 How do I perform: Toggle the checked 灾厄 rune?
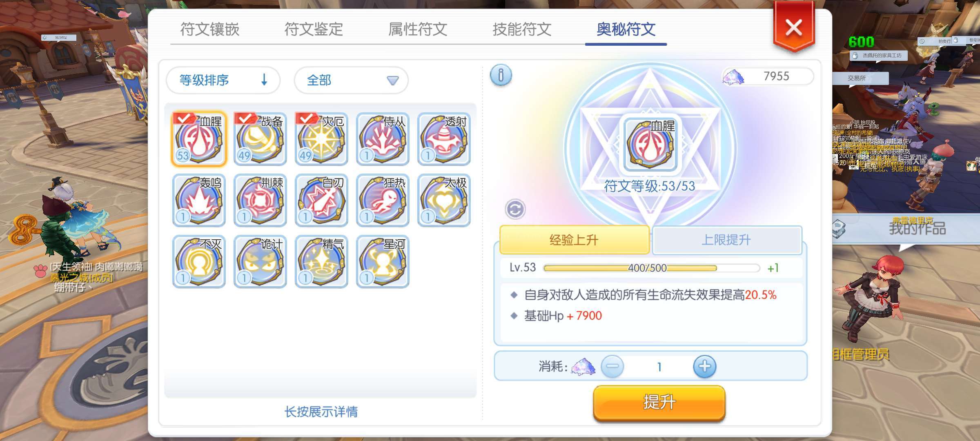[x=321, y=139]
